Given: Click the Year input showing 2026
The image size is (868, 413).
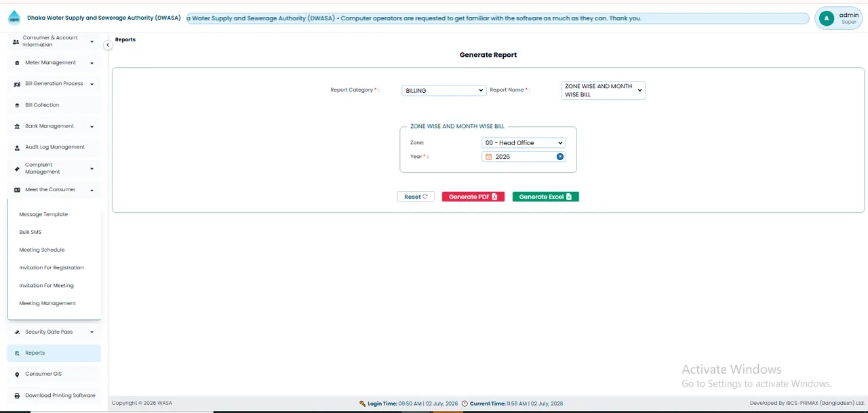Looking at the screenshot, I should pos(524,157).
